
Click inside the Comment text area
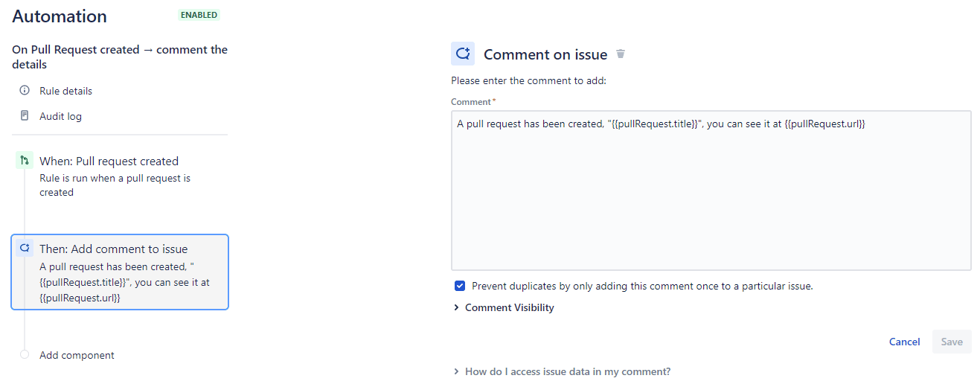click(x=711, y=193)
